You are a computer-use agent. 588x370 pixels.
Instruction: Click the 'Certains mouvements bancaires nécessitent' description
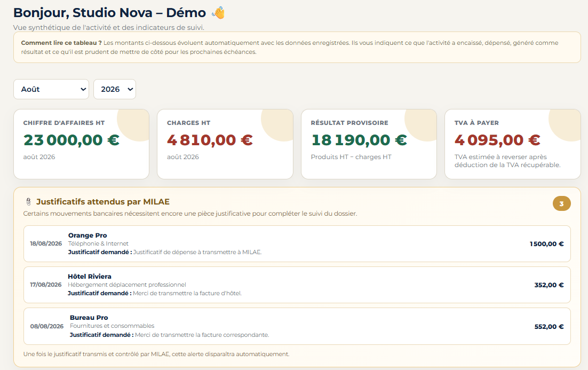[190, 214]
